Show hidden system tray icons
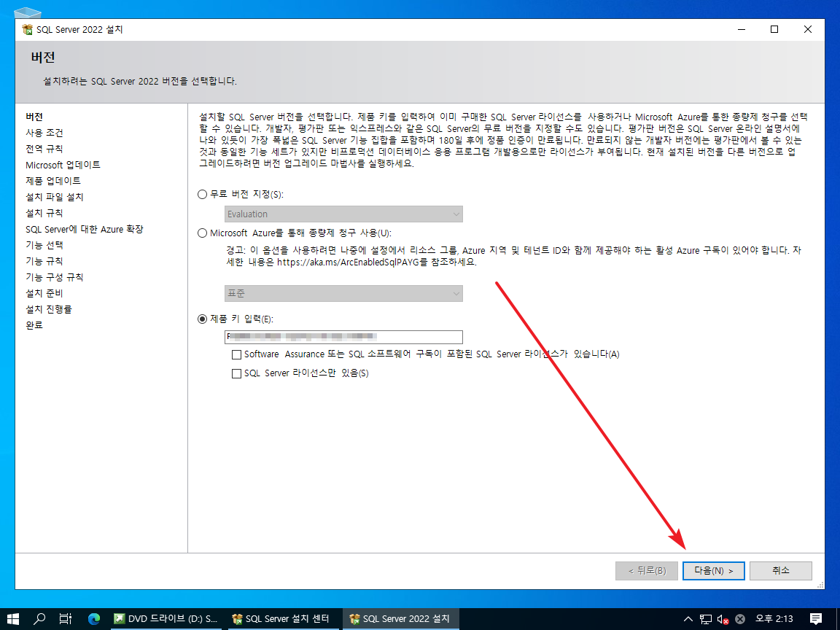The height and width of the screenshot is (630, 840). pyautogui.click(x=688, y=619)
